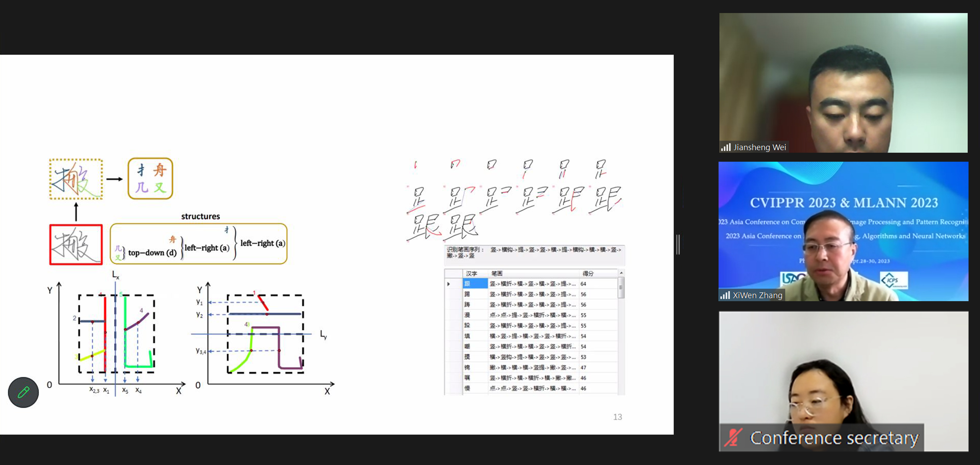This screenshot has height=465, width=980.
Task: Click the dotted-border colored stroke character box
Action: pos(76,179)
